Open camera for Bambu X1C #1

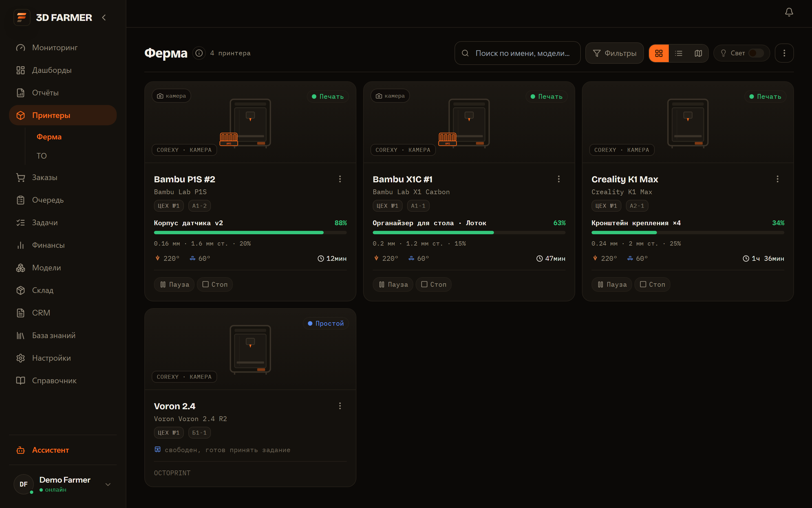click(x=390, y=96)
